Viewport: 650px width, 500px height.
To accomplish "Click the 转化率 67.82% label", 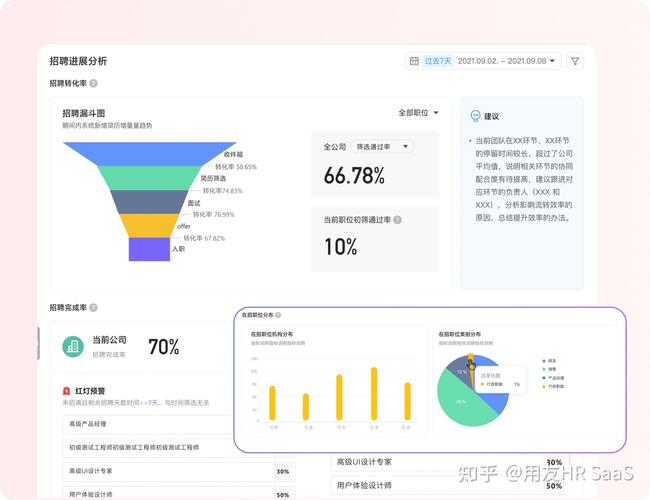I will coord(204,238).
